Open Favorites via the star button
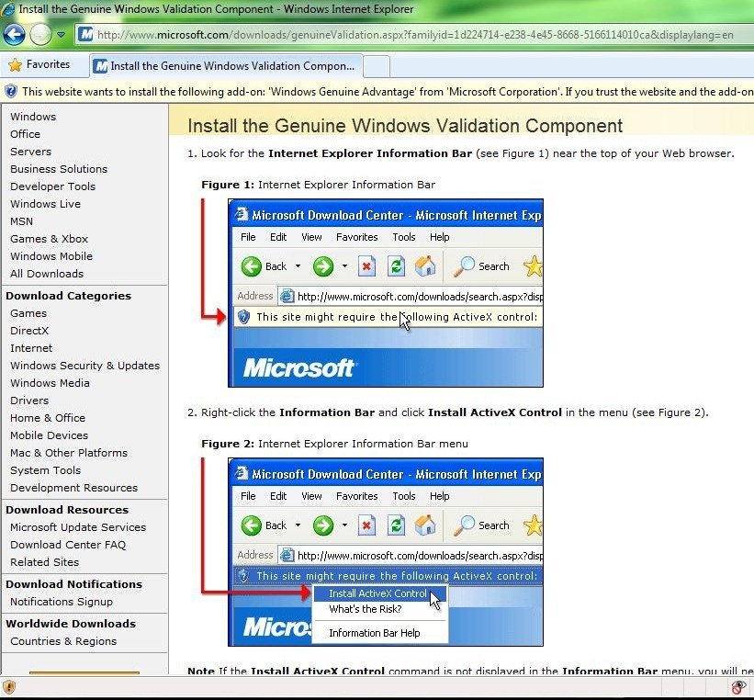Viewport: 754px width, 700px height. 39,65
